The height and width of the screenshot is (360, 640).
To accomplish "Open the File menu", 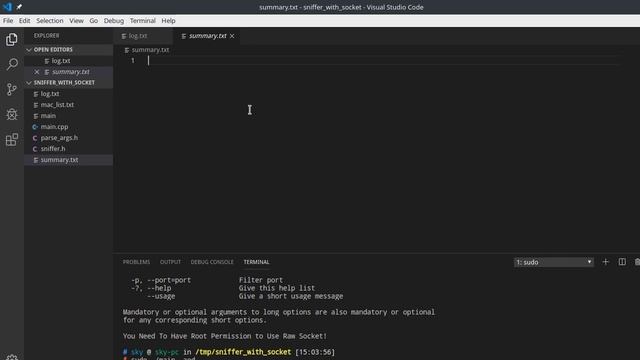I will tap(8, 20).
